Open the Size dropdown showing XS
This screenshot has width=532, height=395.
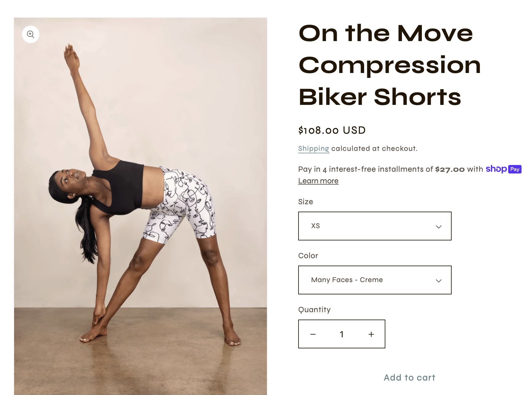[x=375, y=226]
